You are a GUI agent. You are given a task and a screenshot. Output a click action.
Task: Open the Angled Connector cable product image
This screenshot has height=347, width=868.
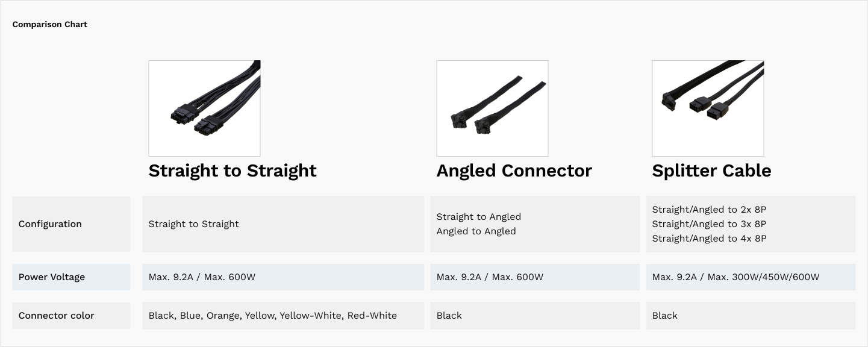[x=492, y=108]
